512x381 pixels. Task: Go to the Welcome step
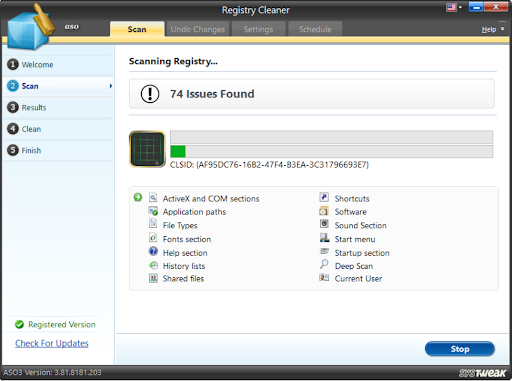[x=58, y=65]
